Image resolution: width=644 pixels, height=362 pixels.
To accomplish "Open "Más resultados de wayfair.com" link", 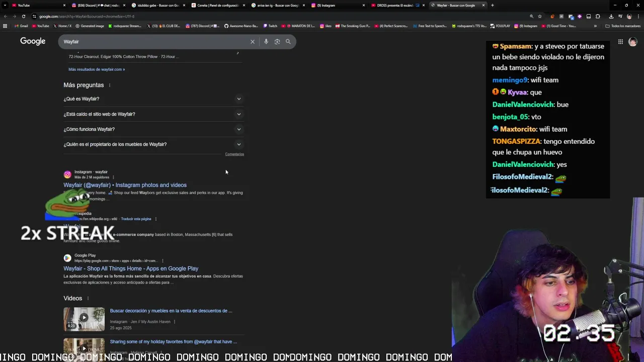I will (x=97, y=69).
